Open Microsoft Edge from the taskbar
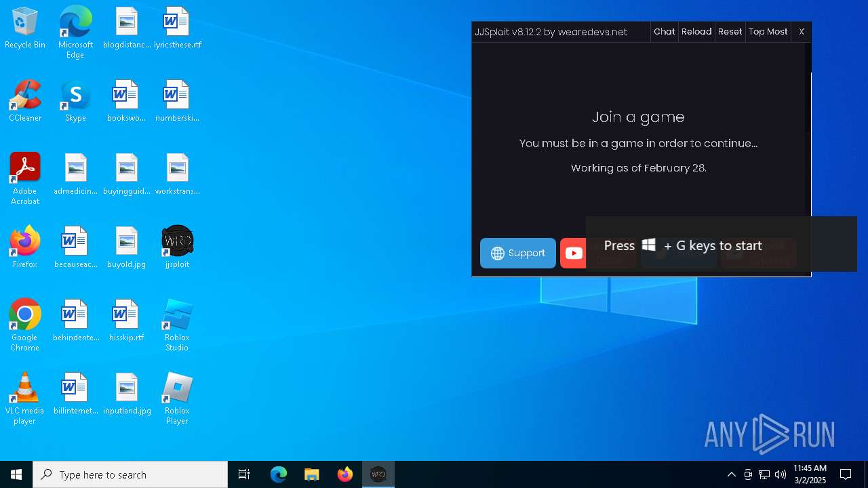The width and height of the screenshot is (868, 488). click(x=279, y=474)
